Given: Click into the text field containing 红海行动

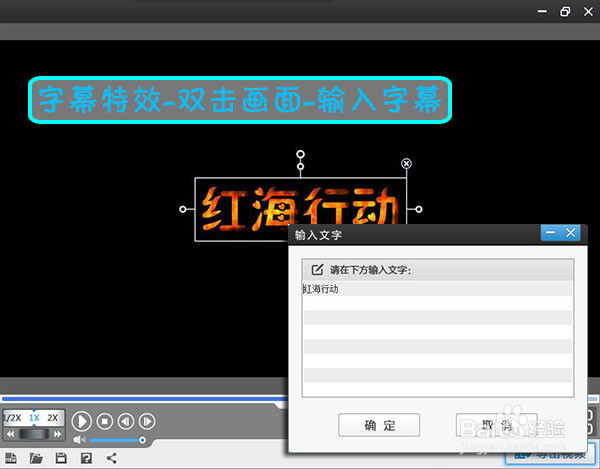Looking at the screenshot, I should pos(438,339).
